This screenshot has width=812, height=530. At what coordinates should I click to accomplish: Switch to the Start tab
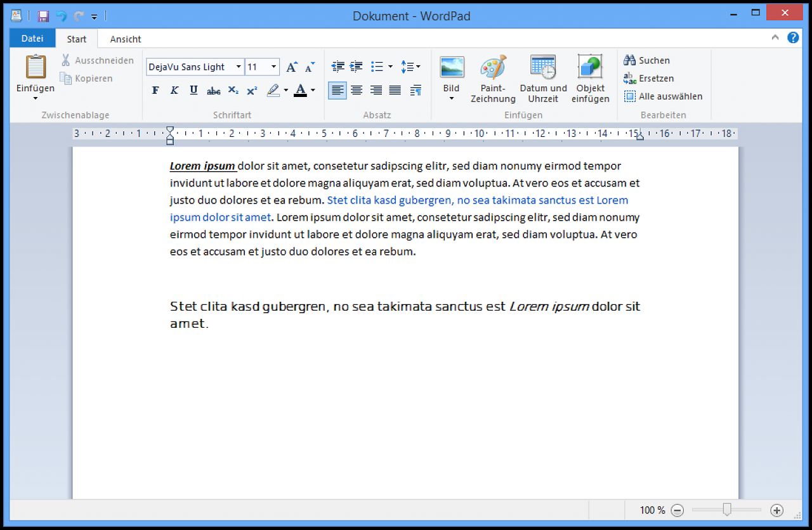(77, 39)
